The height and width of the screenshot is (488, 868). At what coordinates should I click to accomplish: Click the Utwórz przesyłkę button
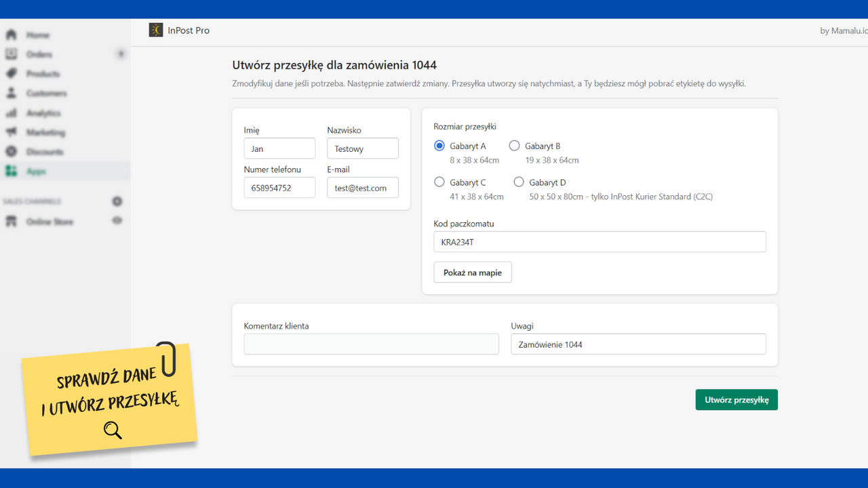[736, 400]
